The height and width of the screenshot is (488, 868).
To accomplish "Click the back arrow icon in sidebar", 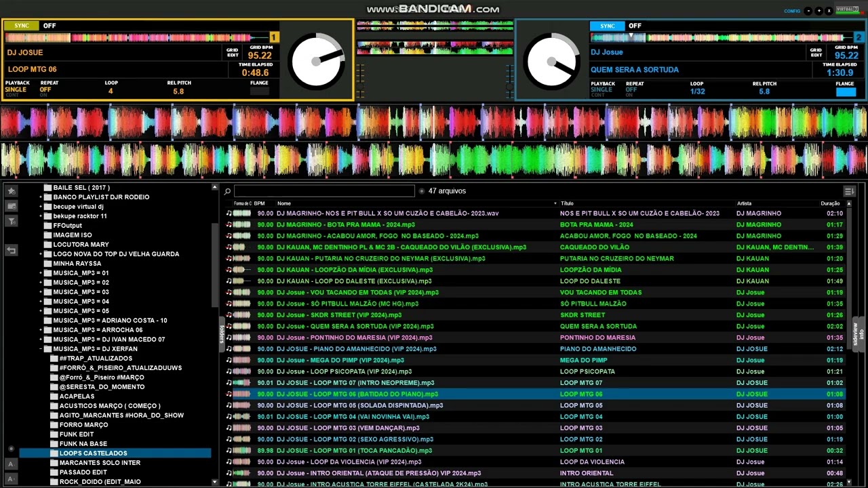I will point(12,250).
